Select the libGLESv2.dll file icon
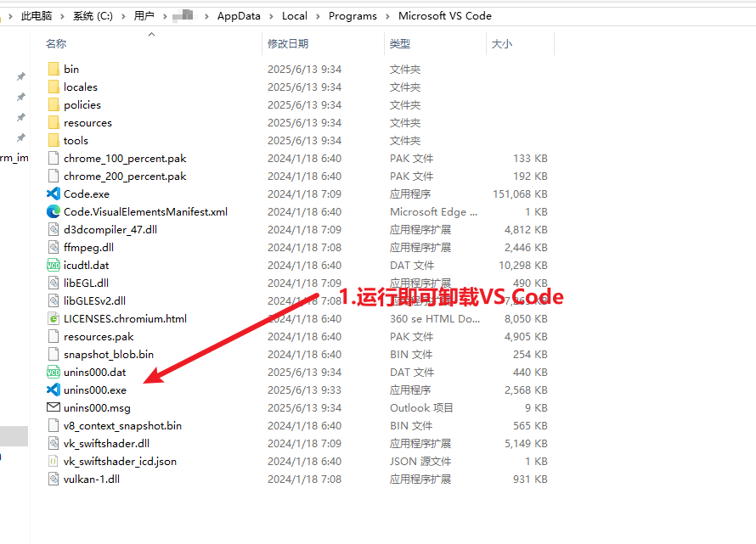The image size is (756, 544). point(54,300)
